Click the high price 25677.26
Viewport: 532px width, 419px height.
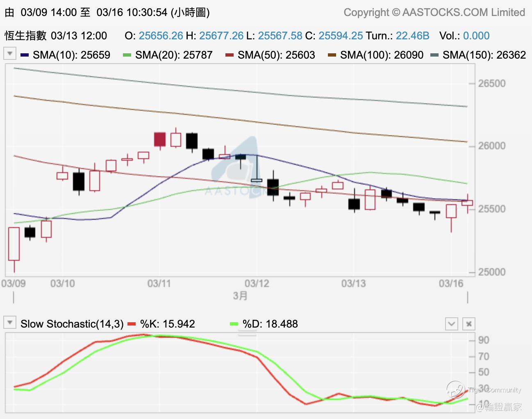coord(221,36)
